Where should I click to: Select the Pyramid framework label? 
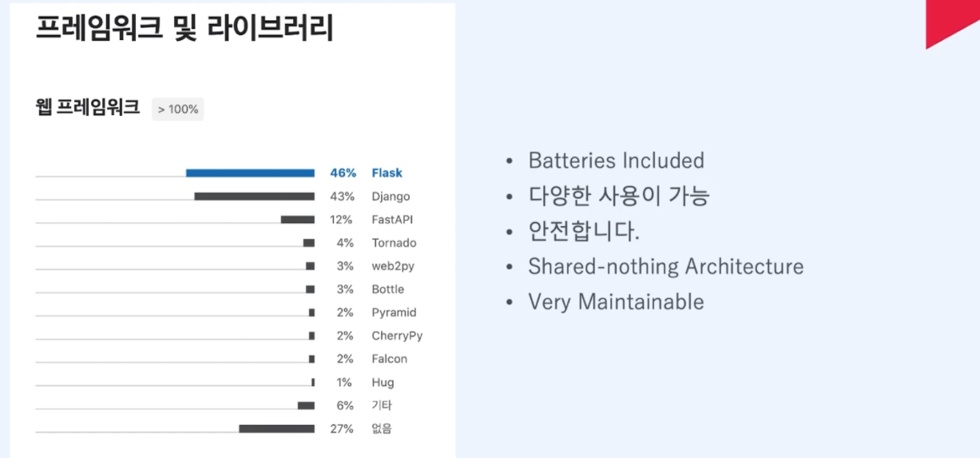[394, 313]
